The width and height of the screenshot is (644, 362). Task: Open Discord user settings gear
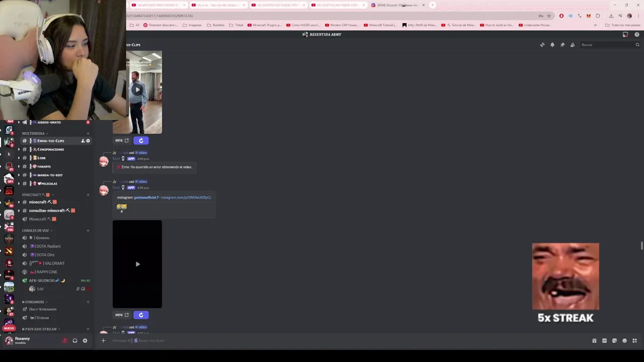tap(85, 340)
